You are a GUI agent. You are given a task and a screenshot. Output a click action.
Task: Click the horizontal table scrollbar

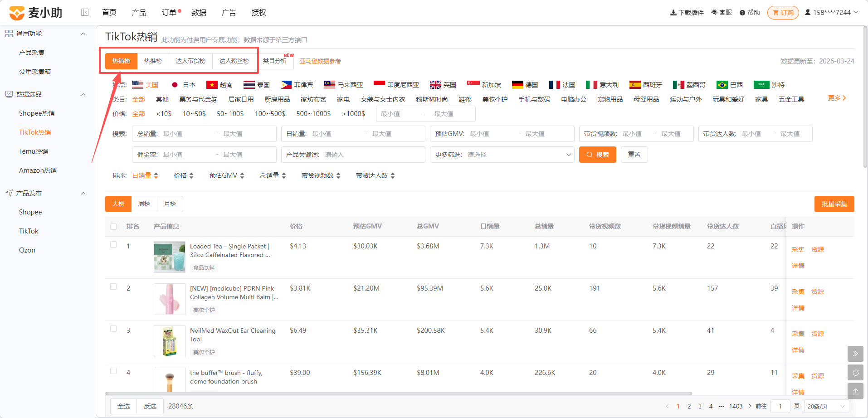[399, 394]
